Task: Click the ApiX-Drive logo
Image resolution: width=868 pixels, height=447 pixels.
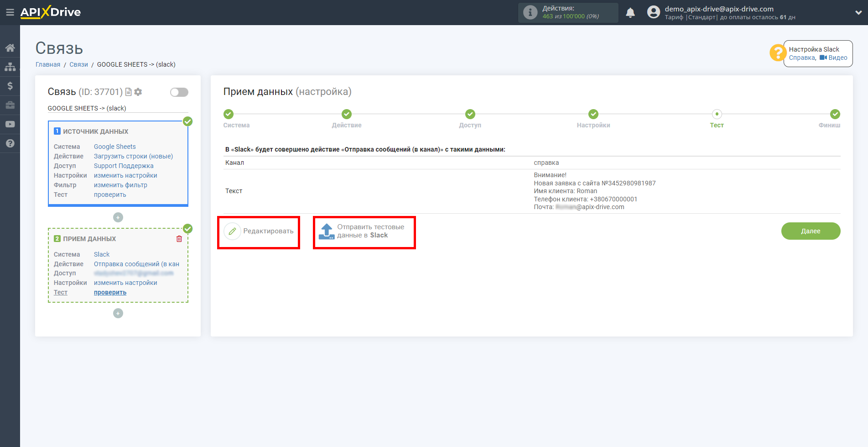Action: tap(51, 12)
